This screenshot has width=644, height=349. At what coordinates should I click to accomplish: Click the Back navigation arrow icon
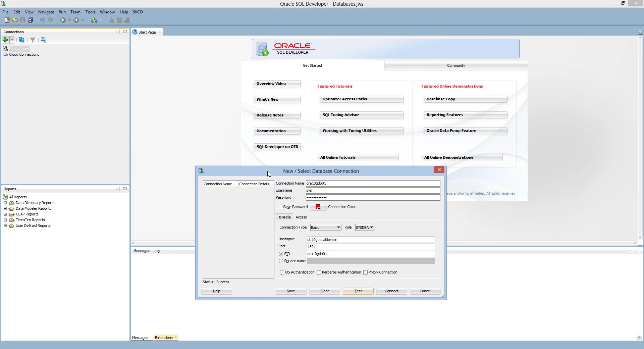[x=63, y=20]
